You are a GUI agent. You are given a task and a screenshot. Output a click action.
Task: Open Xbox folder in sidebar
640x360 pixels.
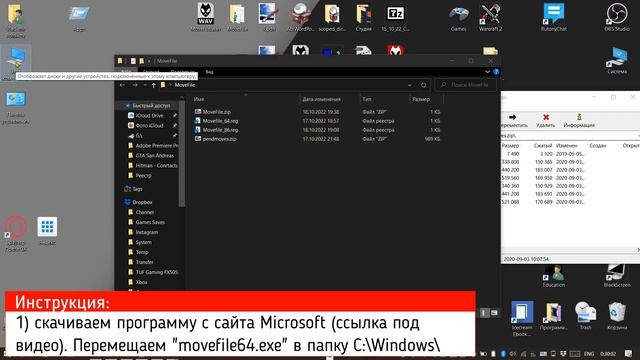click(138, 282)
